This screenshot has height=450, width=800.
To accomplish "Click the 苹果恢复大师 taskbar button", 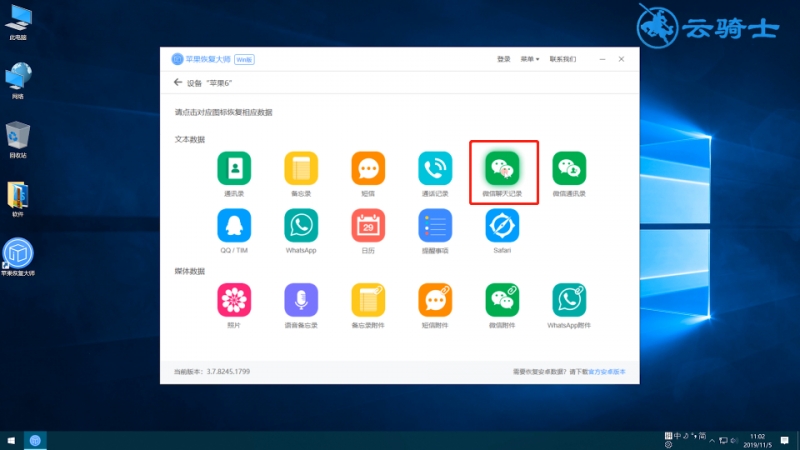I will click(x=35, y=440).
